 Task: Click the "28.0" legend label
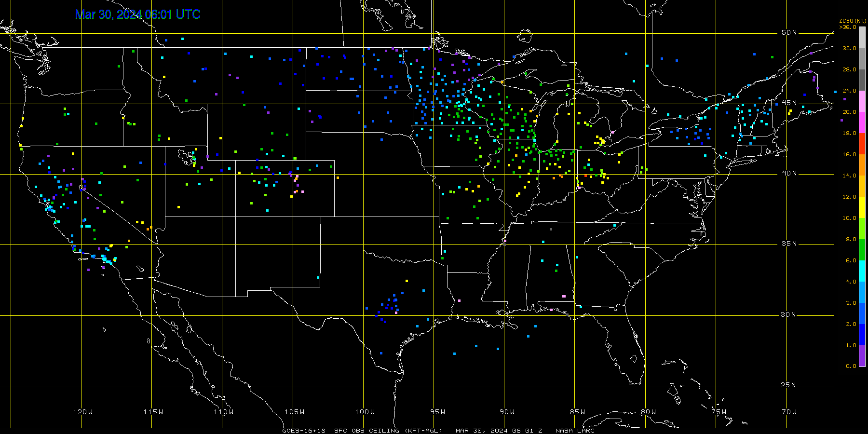point(849,69)
